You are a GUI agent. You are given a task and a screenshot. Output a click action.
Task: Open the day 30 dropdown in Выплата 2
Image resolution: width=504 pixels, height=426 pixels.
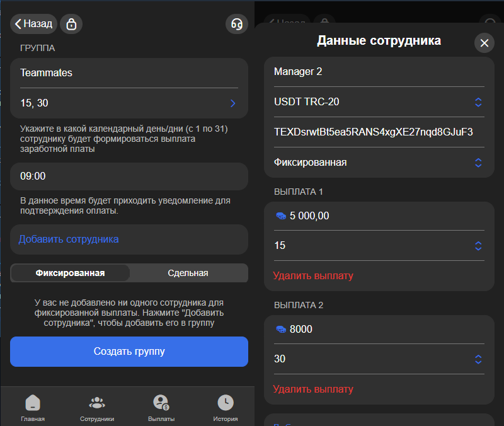478,359
